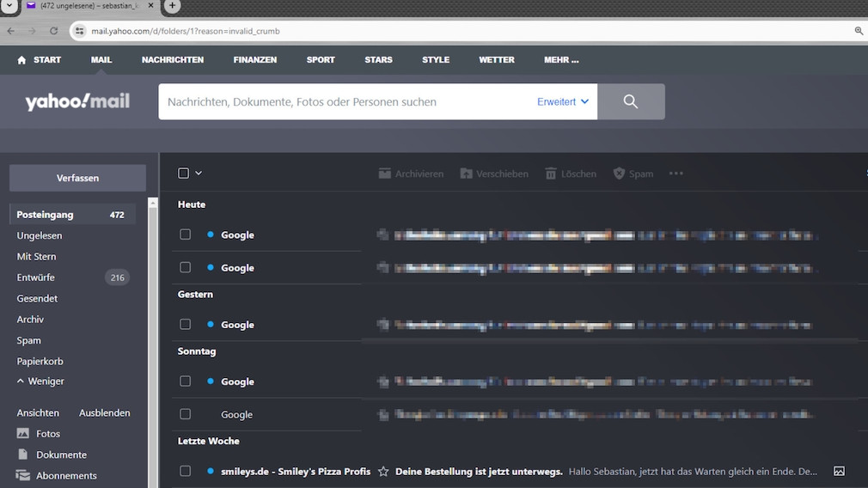Click the magnifier search button
The height and width of the screenshot is (488, 868).
(x=631, y=101)
